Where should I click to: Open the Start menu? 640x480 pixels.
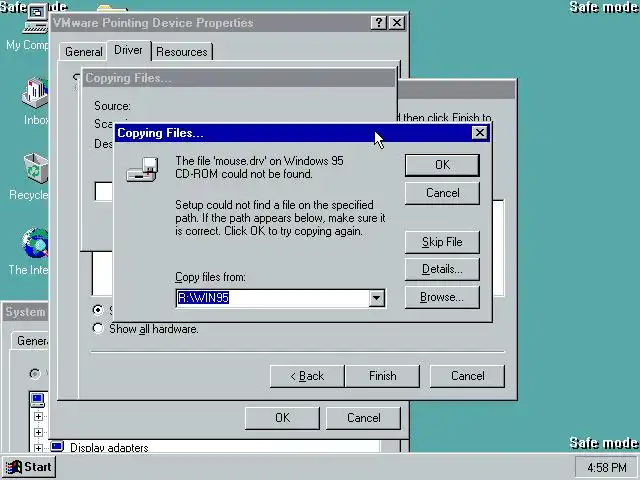click(x=29, y=467)
